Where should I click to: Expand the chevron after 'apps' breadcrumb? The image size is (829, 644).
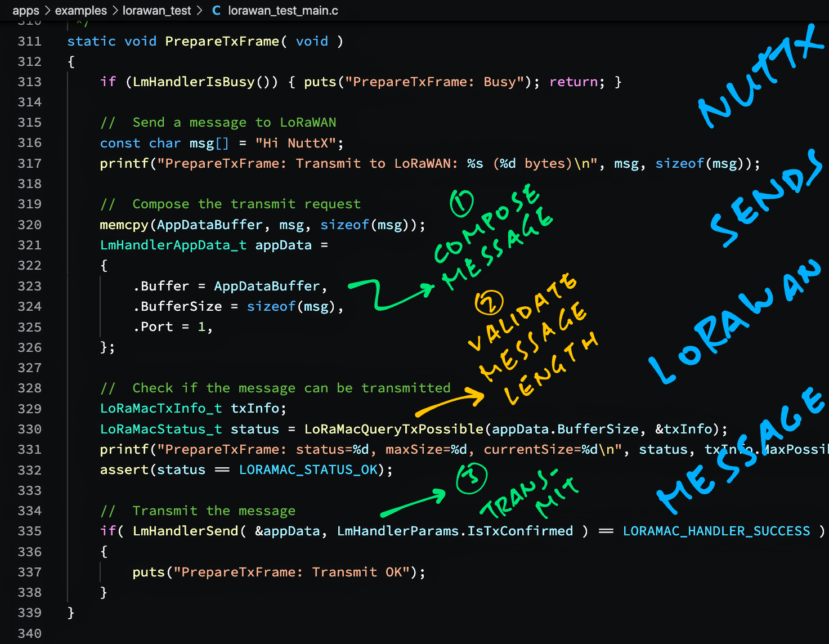[47, 11]
